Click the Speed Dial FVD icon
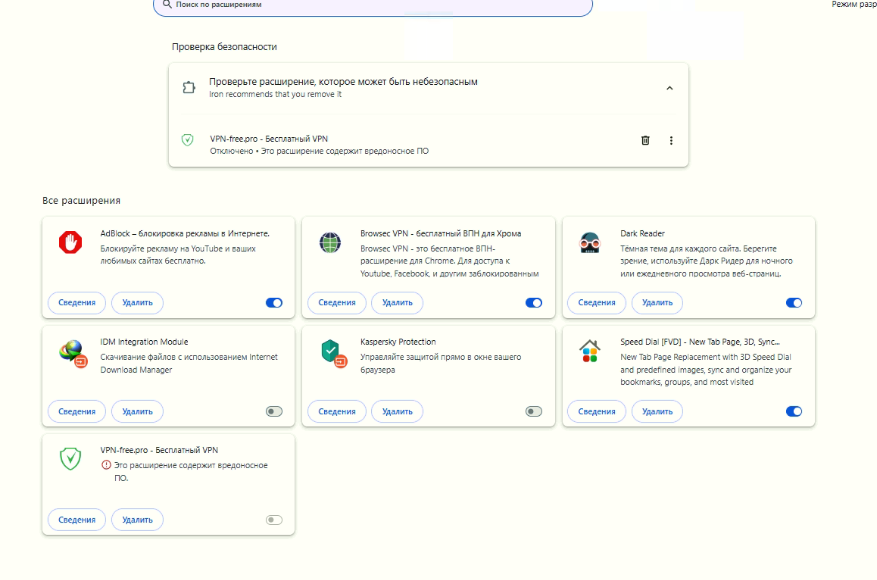 pos(590,352)
